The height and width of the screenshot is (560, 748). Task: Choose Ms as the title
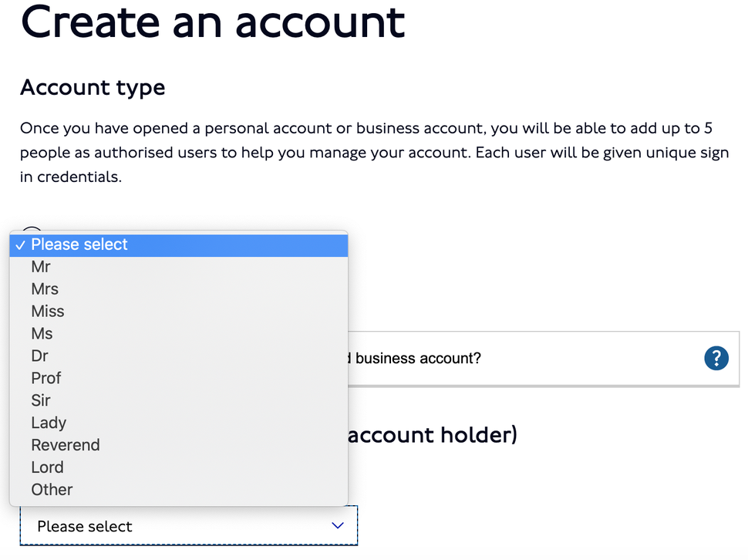[179, 334]
